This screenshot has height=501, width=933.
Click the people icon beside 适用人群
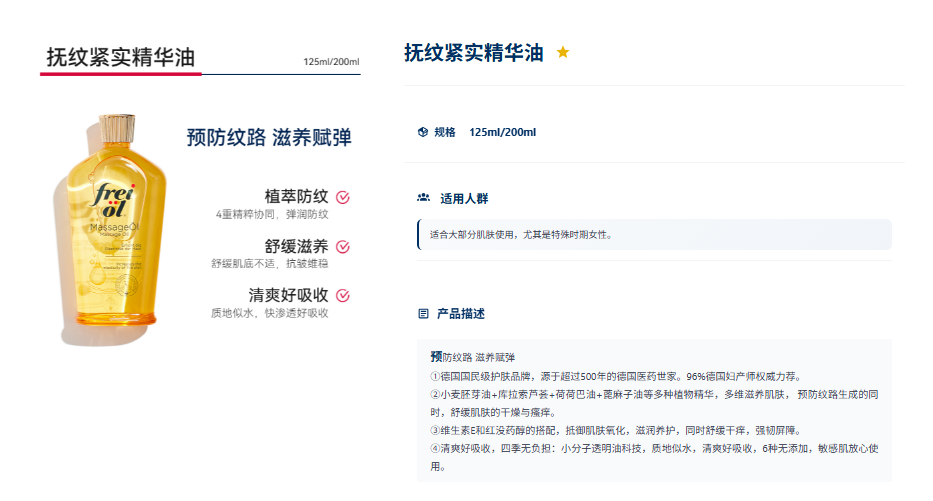[x=424, y=198]
